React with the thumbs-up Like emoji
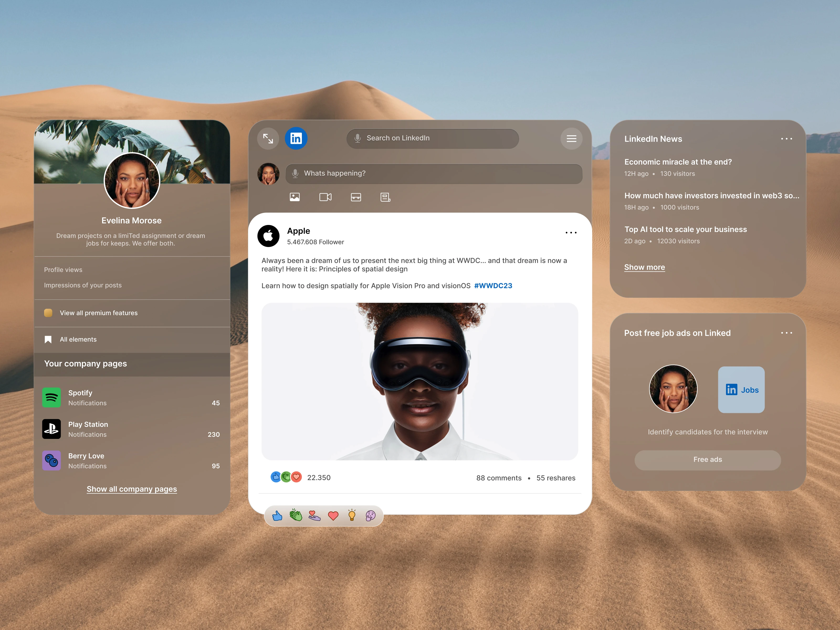Screen dimensions: 840x630 click(x=277, y=516)
